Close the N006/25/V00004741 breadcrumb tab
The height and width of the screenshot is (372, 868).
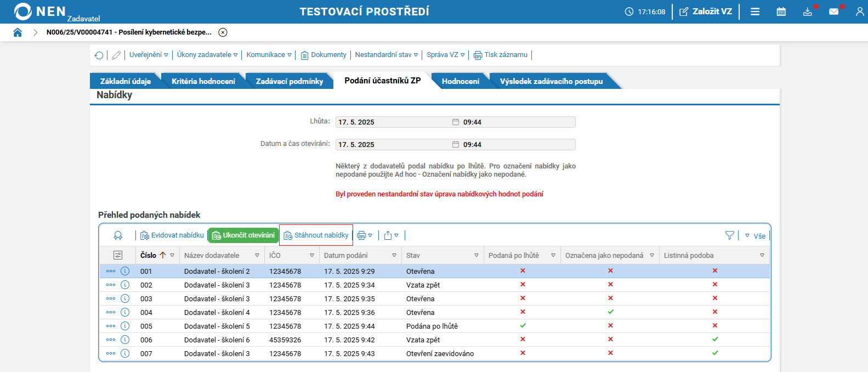pyautogui.click(x=223, y=32)
